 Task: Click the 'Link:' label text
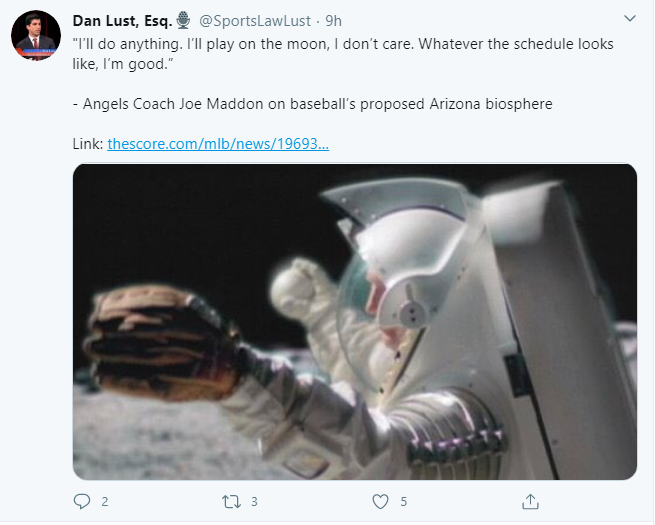pos(88,144)
